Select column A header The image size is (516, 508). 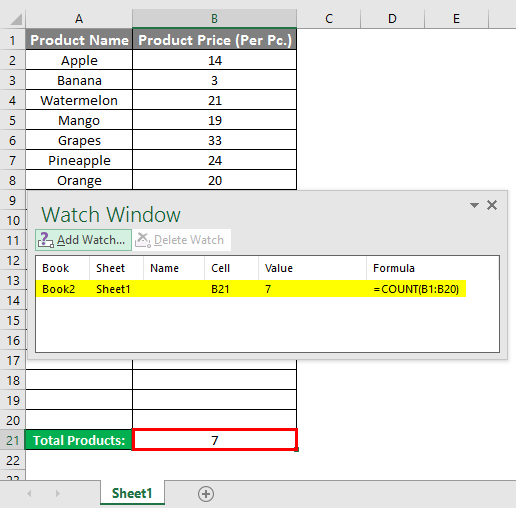[x=79, y=19]
